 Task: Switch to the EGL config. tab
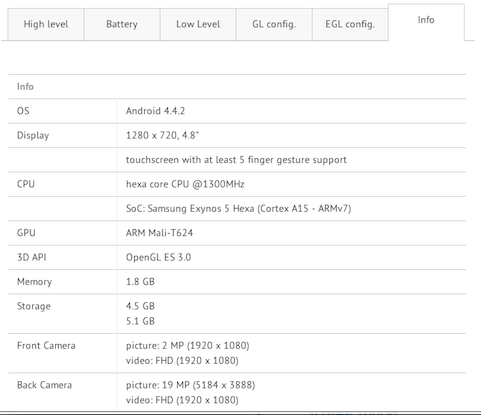[x=350, y=25]
